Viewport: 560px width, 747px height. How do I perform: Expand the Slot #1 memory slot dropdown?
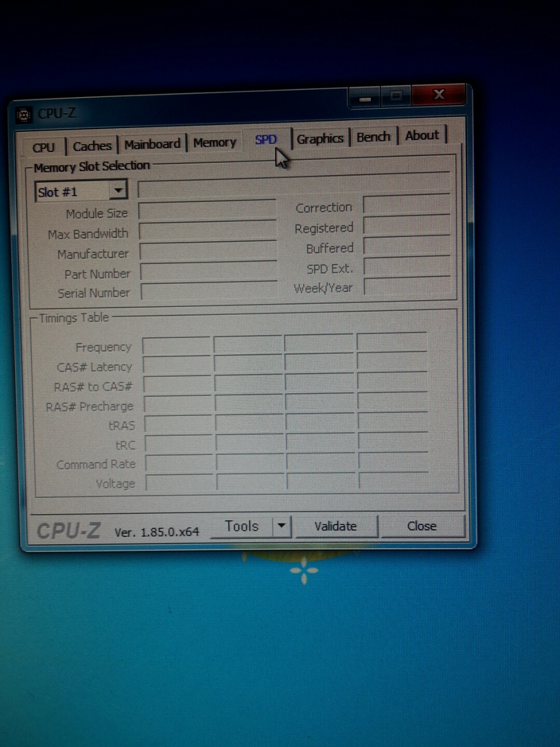[118, 190]
